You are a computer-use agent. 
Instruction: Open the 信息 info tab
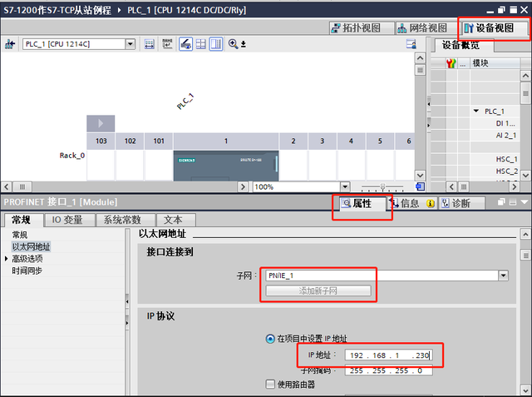tap(412, 203)
